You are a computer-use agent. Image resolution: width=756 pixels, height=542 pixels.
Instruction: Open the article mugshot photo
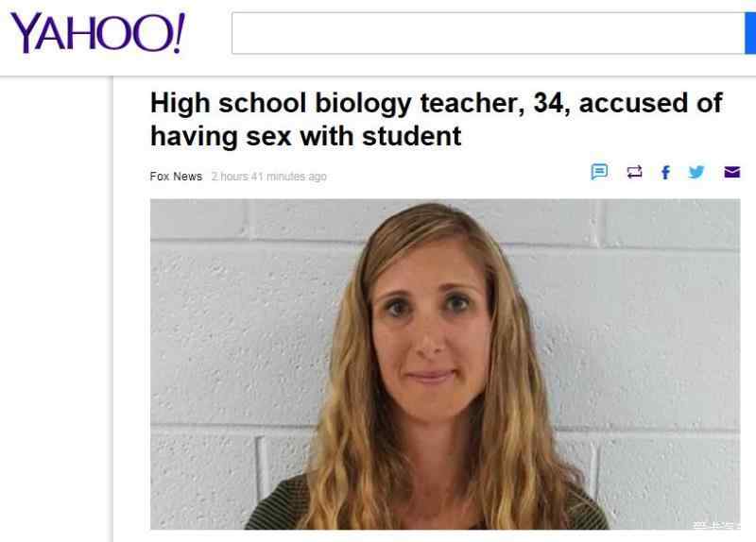445,364
